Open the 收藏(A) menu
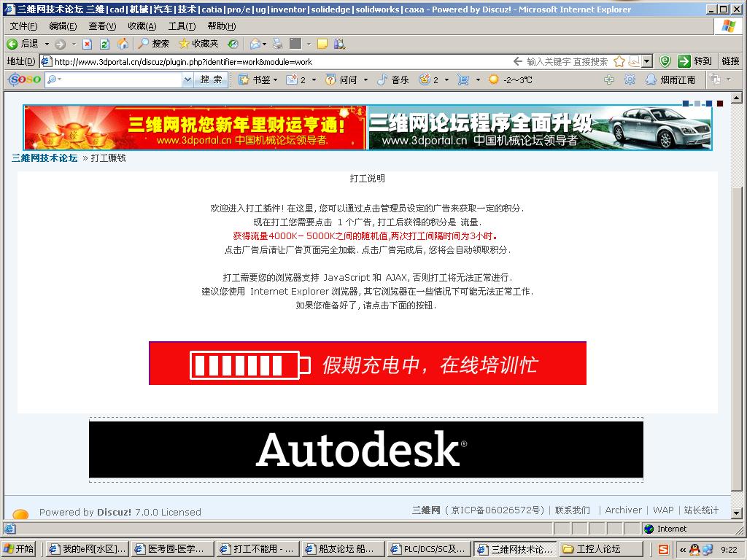 point(142,26)
